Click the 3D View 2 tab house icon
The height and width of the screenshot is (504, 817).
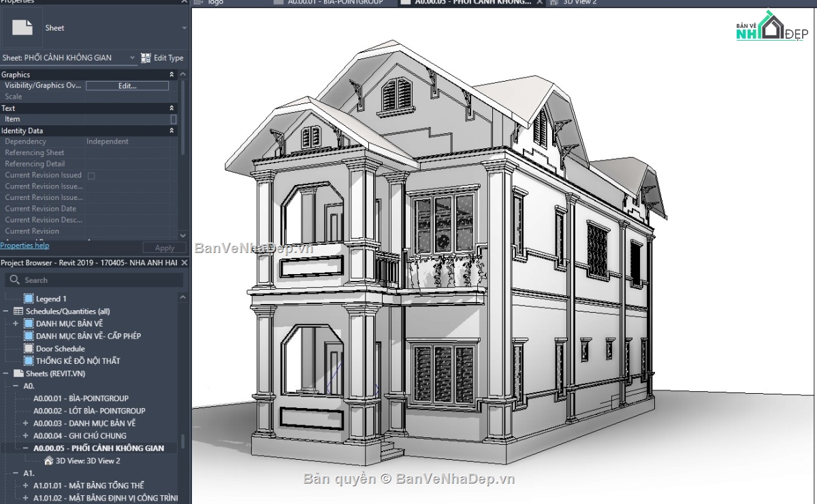(554, 2)
